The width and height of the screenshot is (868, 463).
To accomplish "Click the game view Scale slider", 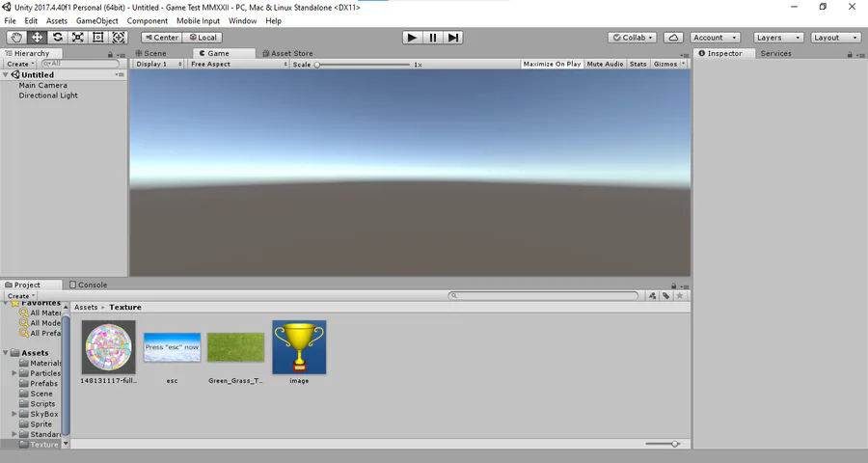I will 364,65.
